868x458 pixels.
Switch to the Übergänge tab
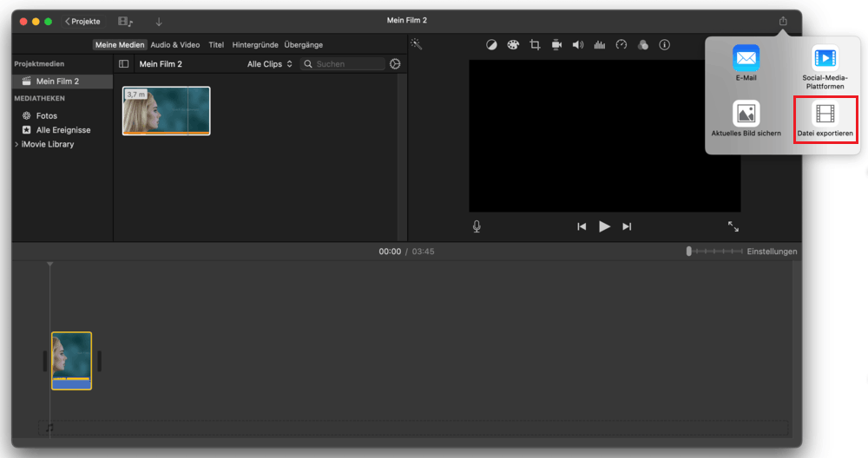coord(304,44)
